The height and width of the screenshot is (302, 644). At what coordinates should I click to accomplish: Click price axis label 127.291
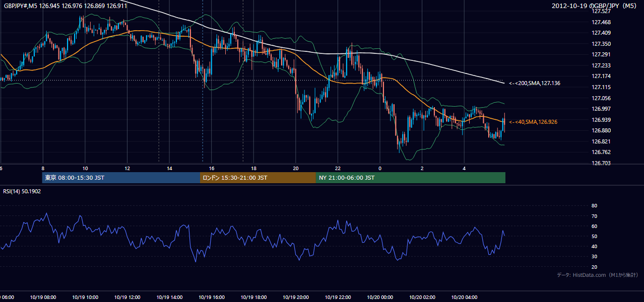pyautogui.click(x=601, y=55)
